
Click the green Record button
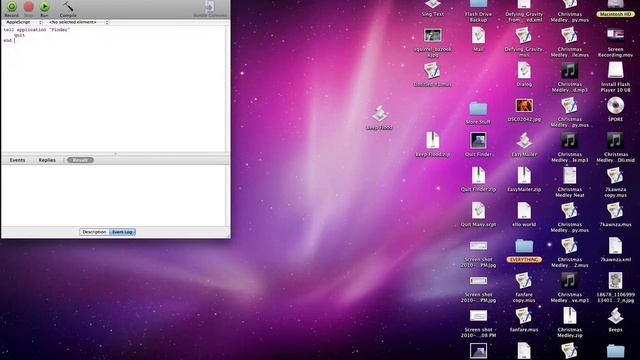[x=11, y=7]
